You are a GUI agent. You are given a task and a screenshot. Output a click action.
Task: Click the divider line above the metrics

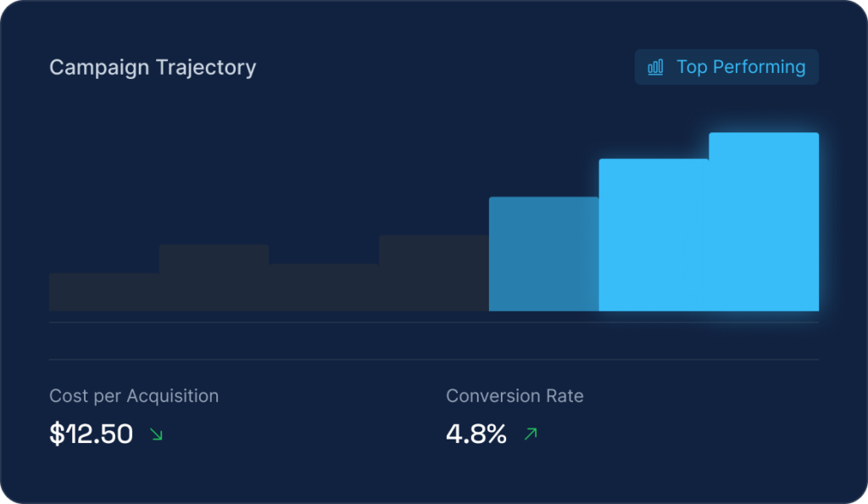pos(434,360)
